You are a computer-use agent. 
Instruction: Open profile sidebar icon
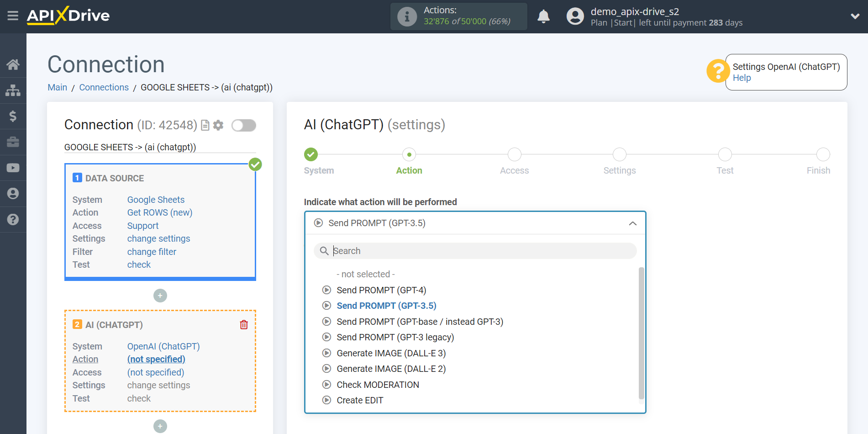click(x=13, y=194)
